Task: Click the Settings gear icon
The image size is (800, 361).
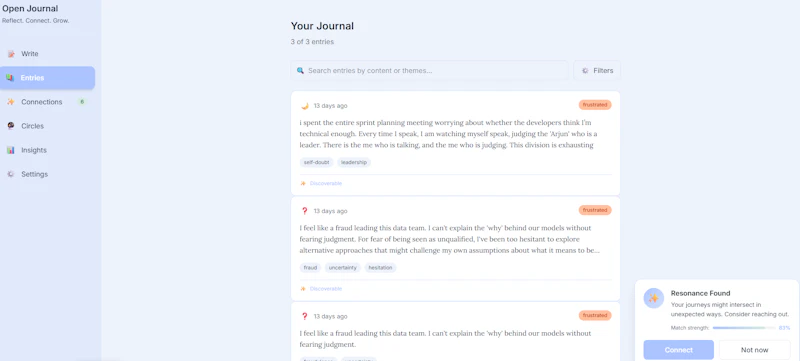Action: point(11,174)
